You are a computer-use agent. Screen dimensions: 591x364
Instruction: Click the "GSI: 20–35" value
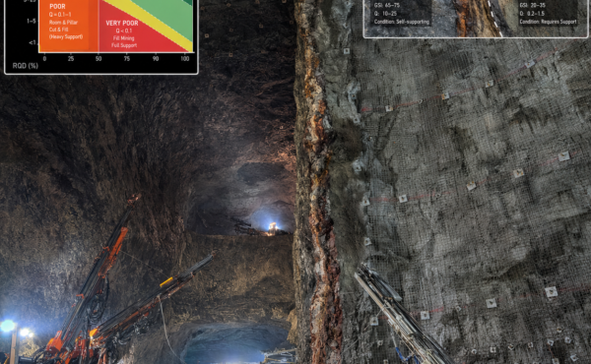tap(532, 5)
